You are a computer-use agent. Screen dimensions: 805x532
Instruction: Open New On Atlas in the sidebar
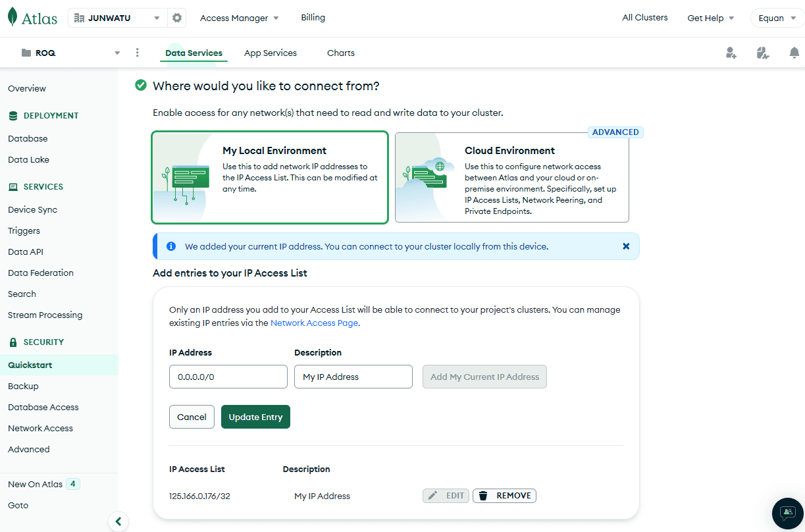click(36, 484)
